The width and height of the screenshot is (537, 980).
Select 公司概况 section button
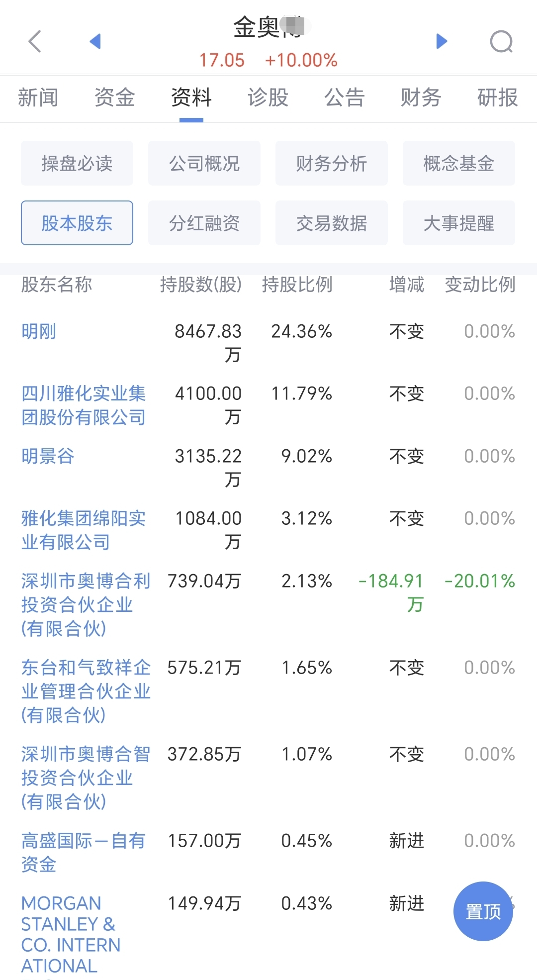204,163
